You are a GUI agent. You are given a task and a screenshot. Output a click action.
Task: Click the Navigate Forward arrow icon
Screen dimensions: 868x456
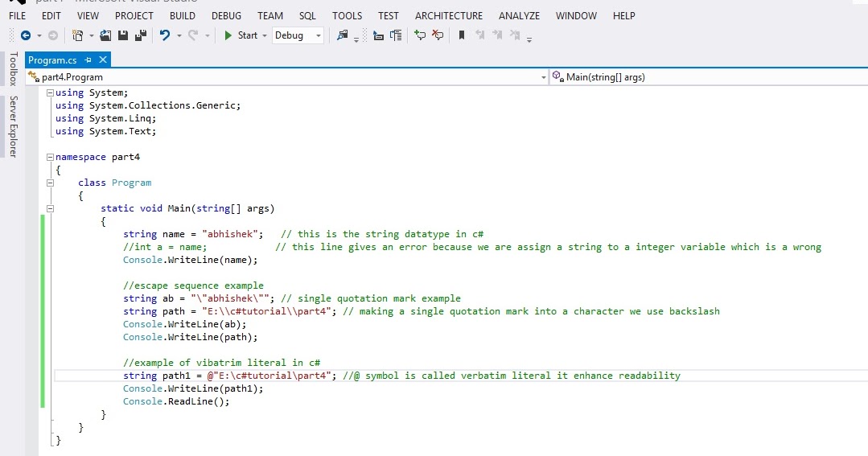(53, 35)
